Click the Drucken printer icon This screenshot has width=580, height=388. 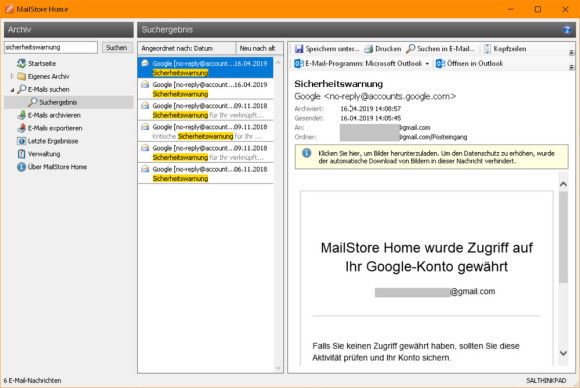[x=368, y=49]
